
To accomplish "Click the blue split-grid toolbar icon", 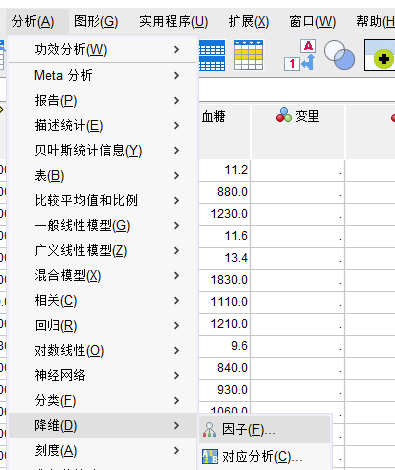I will point(212,55).
